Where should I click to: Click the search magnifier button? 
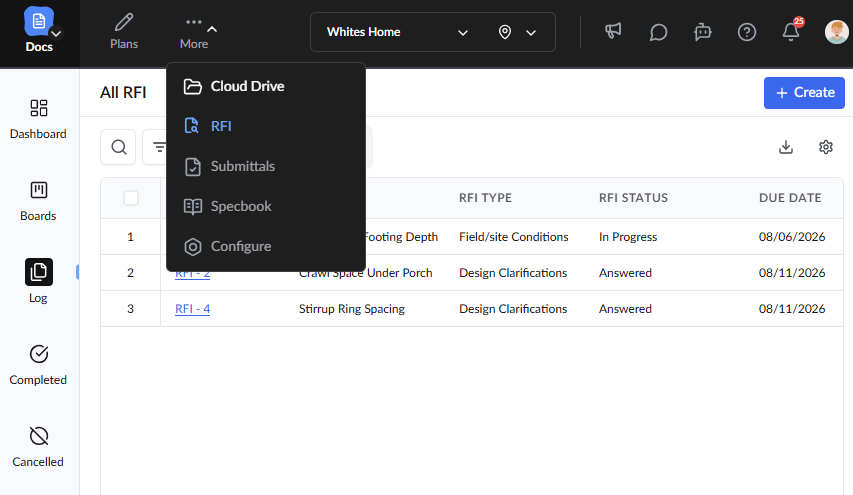pyautogui.click(x=119, y=147)
